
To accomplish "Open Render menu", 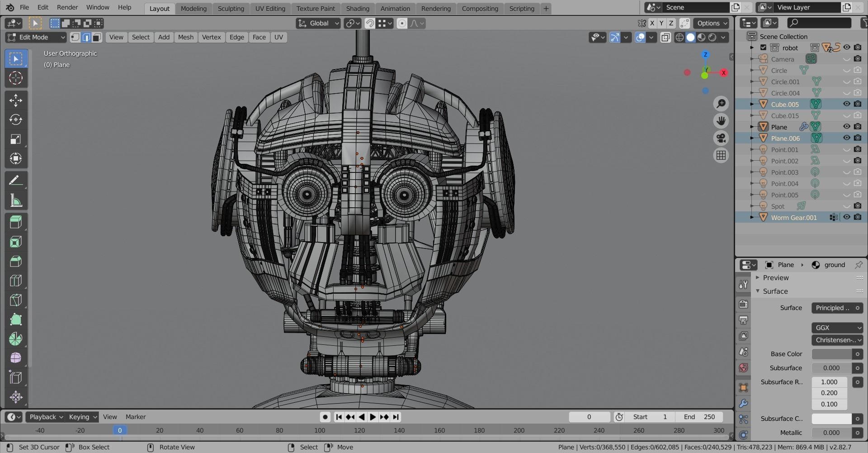I will pyautogui.click(x=67, y=7).
